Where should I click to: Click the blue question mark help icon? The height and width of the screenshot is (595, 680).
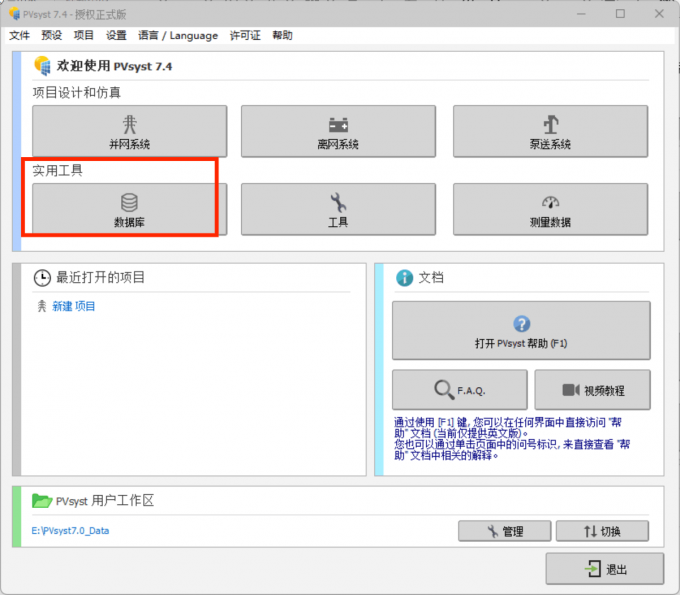(522, 324)
